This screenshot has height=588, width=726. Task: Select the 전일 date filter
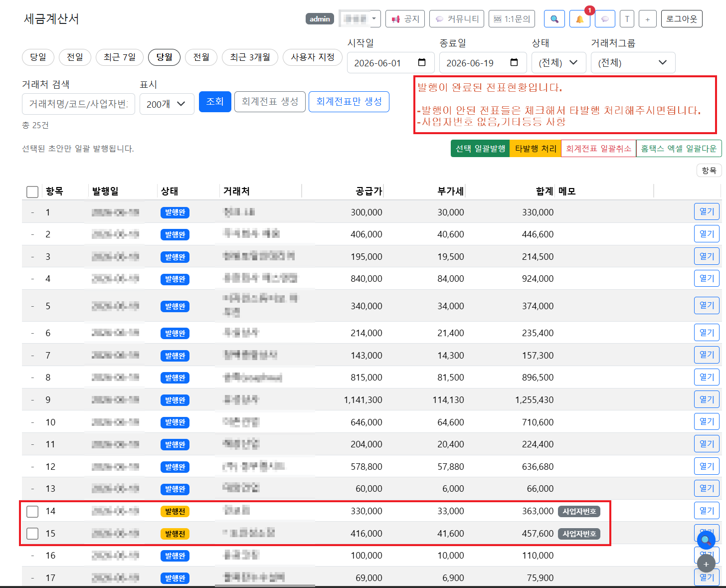click(75, 57)
